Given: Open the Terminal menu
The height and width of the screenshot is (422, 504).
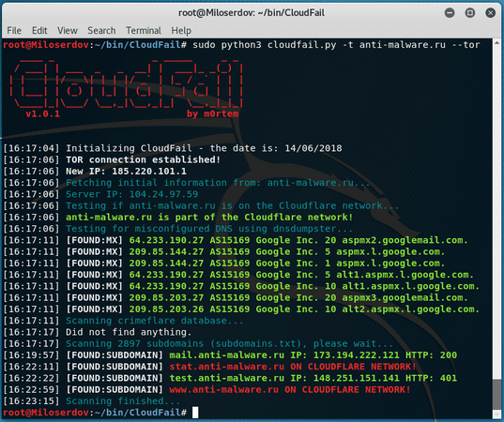Looking at the screenshot, I should tap(144, 31).
